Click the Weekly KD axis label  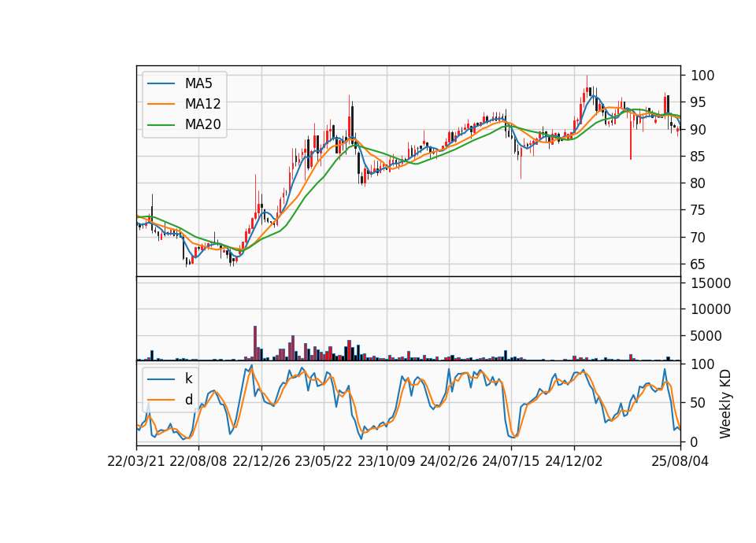point(724,404)
